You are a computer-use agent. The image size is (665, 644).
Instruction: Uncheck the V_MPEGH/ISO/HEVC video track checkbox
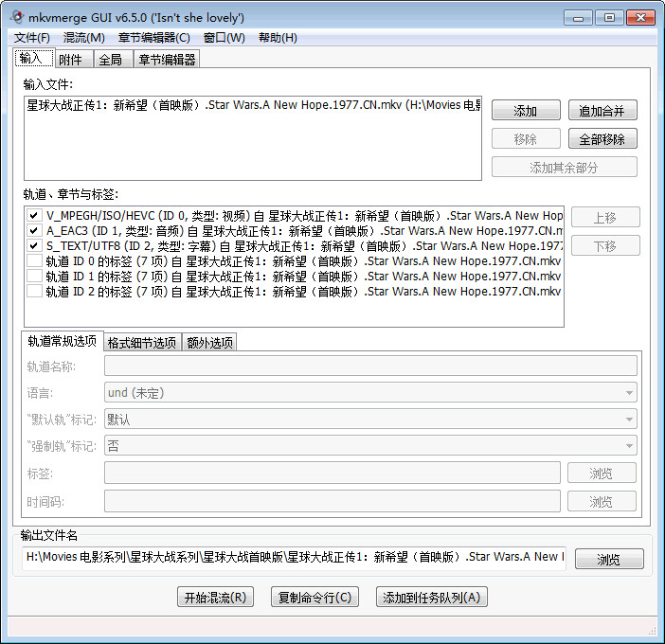pos(34,216)
